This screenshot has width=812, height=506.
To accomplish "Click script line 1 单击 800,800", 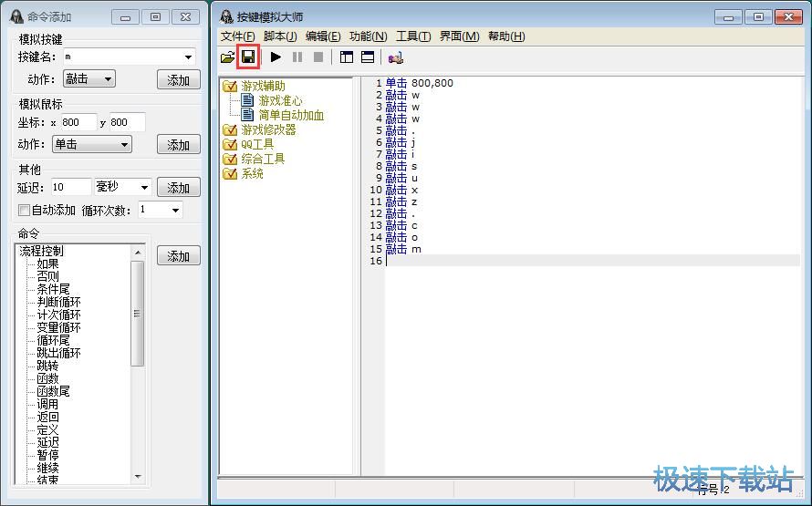I will 420,83.
